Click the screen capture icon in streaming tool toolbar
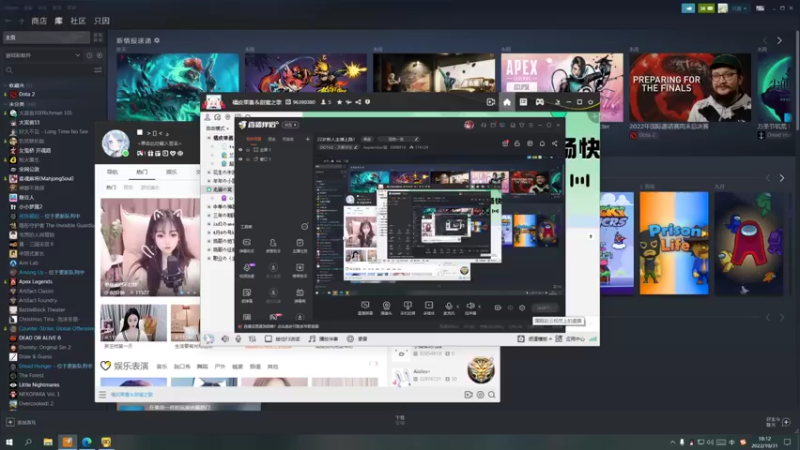This screenshot has width=800, height=450. (365, 305)
